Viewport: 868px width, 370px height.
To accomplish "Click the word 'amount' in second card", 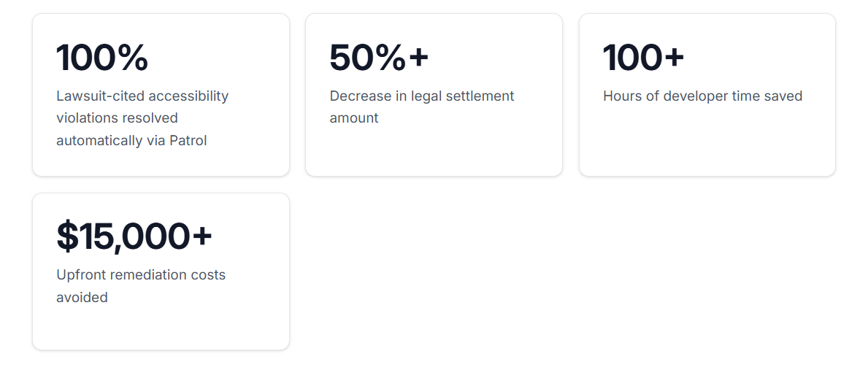I will point(354,118).
